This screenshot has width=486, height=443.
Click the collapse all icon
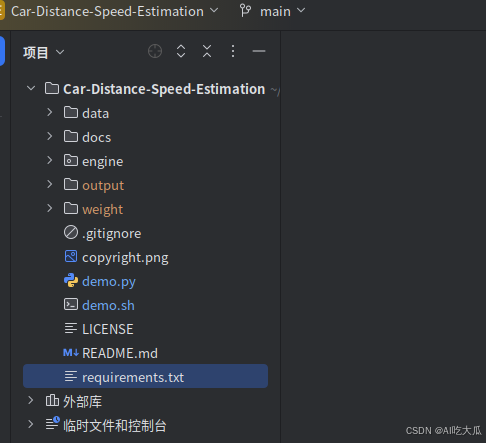coord(207,51)
